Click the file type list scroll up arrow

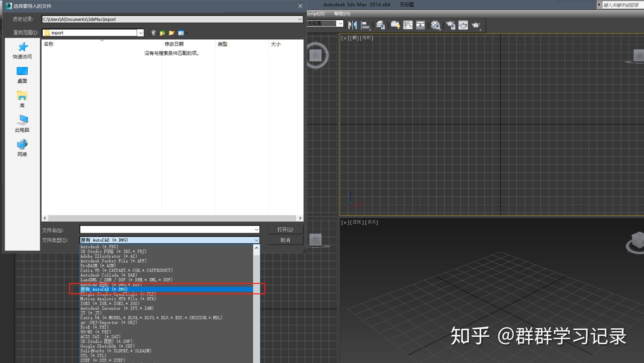click(257, 248)
